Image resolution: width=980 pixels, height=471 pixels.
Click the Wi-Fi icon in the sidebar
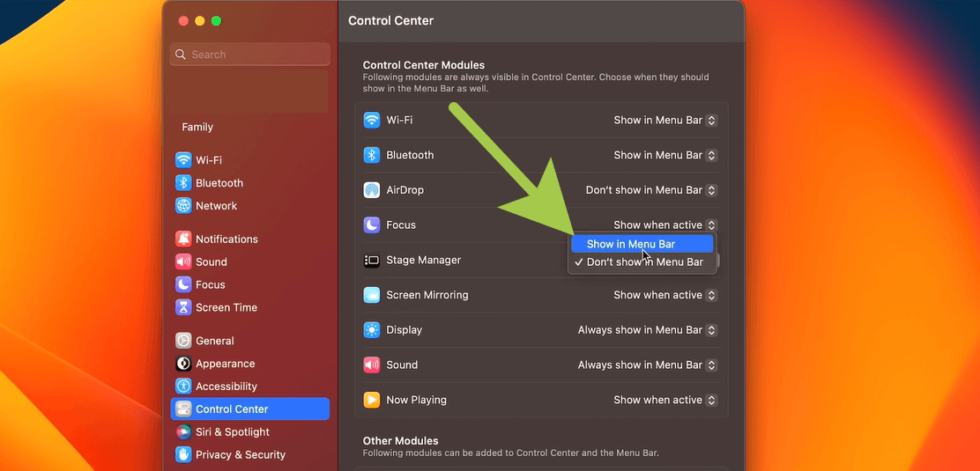pyautogui.click(x=183, y=160)
